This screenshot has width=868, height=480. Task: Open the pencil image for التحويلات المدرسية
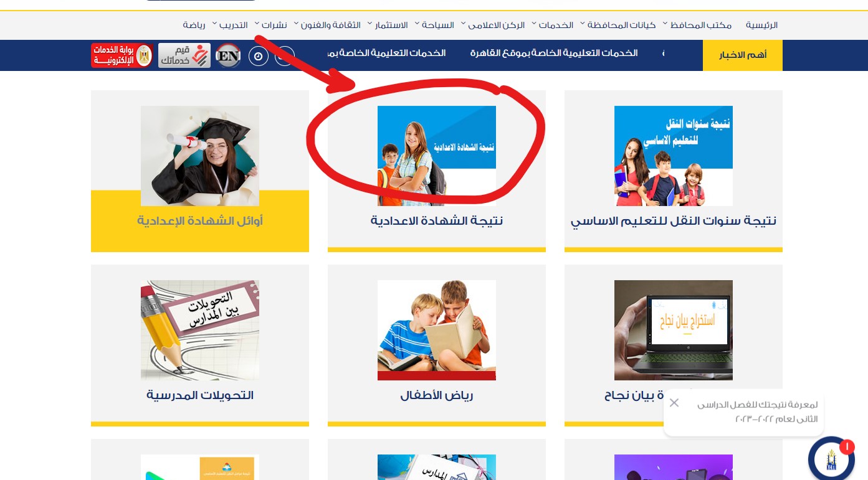(x=200, y=330)
